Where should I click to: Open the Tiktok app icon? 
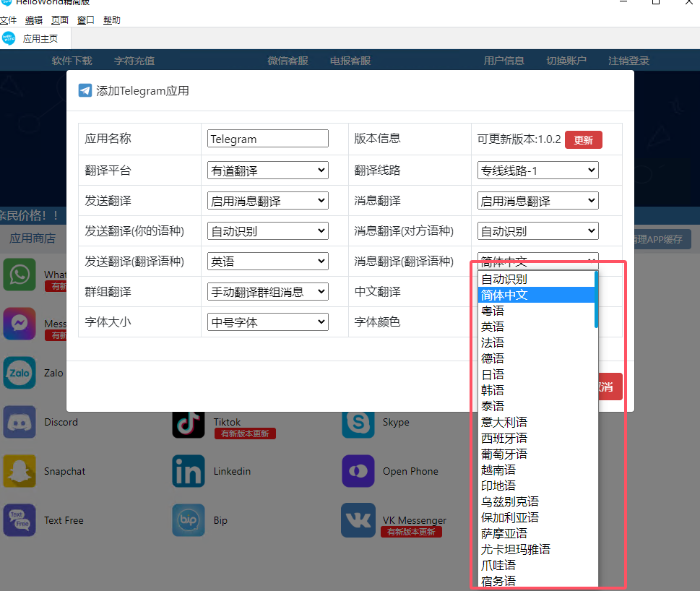coord(189,422)
